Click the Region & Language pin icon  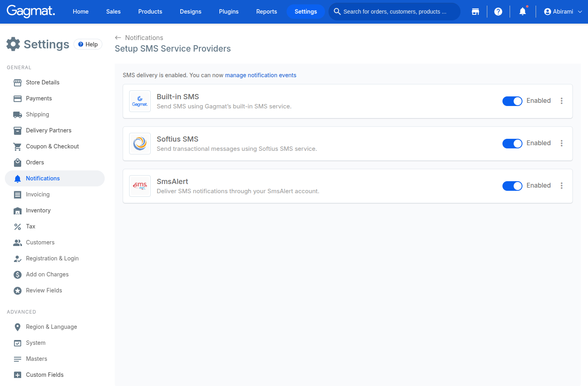point(18,327)
